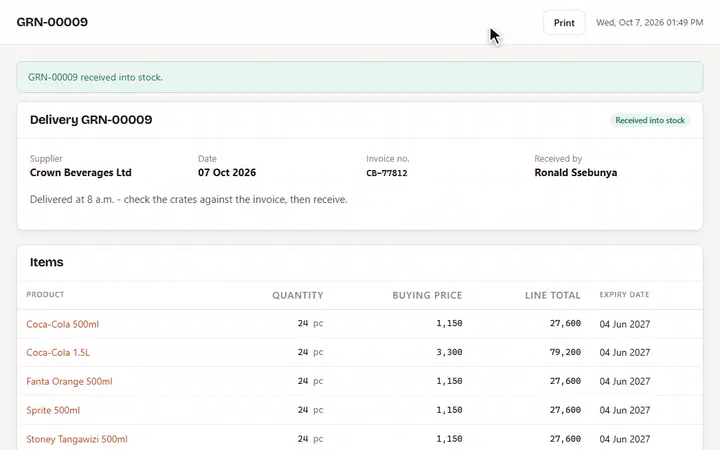Click the 'GRN-00009 received into stock.' banner

(x=360, y=77)
